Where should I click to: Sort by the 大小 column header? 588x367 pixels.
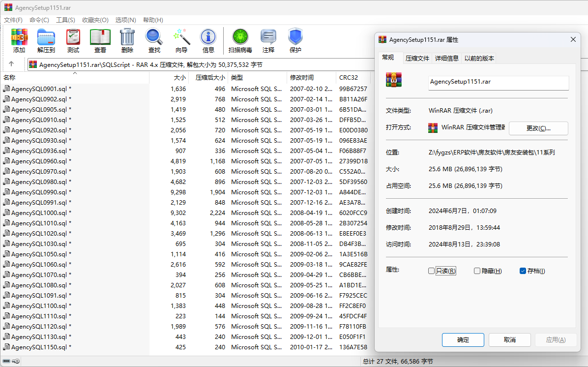pos(169,78)
